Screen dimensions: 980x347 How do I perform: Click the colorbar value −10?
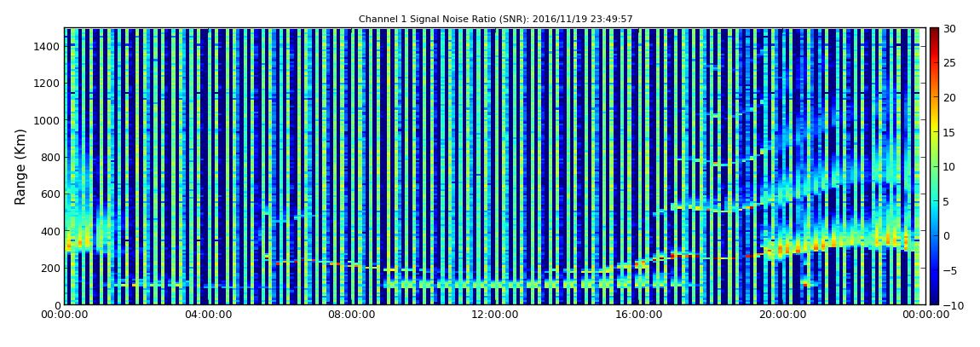tap(953, 304)
